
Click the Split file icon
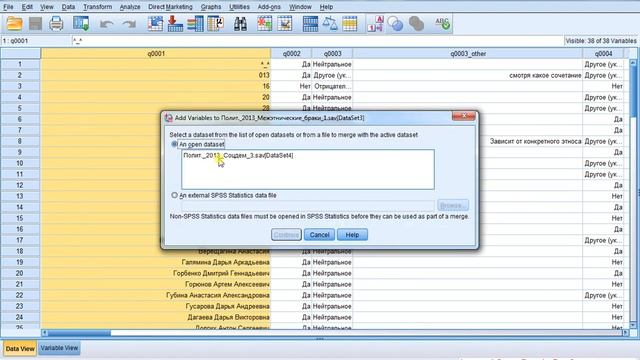point(310,24)
